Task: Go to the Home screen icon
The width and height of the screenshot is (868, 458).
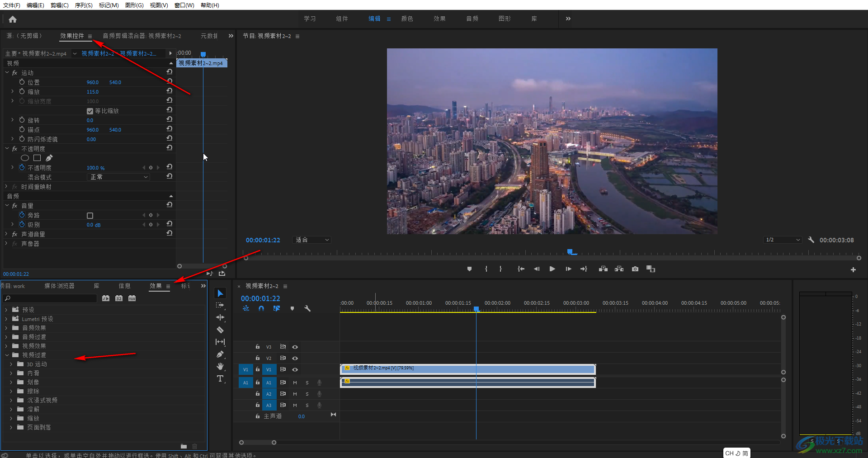Action: (13, 19)
